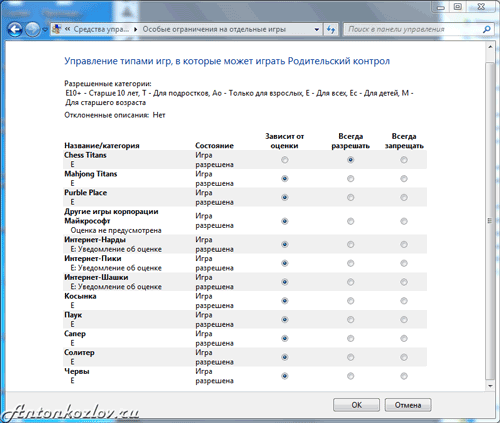Click the vertical scrollbar thumb

coord(490,220)
